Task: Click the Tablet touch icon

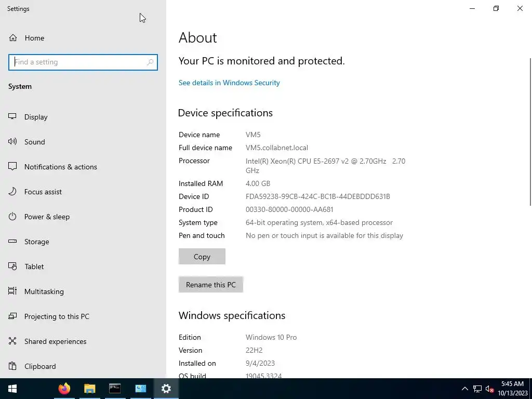Action: point(12,267)
